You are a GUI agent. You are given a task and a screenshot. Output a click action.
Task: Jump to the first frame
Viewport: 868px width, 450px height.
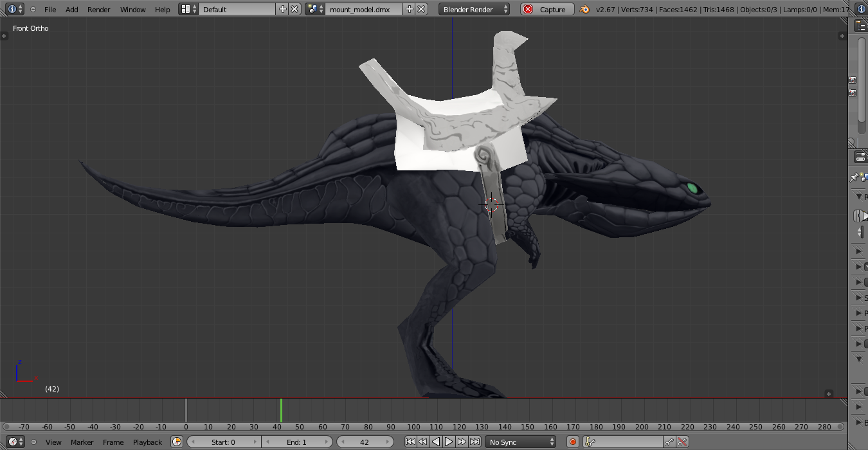pyautogui.click(x=410, y=442)
